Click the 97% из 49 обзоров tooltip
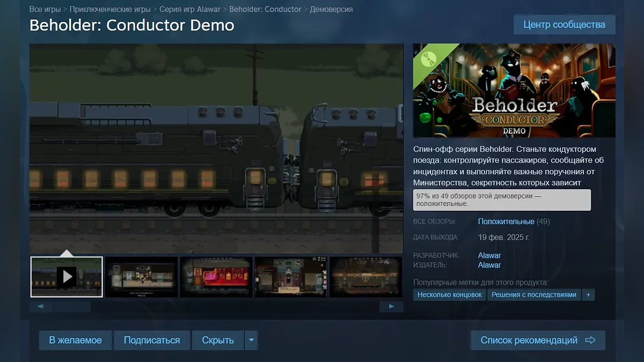 (502, 200)
